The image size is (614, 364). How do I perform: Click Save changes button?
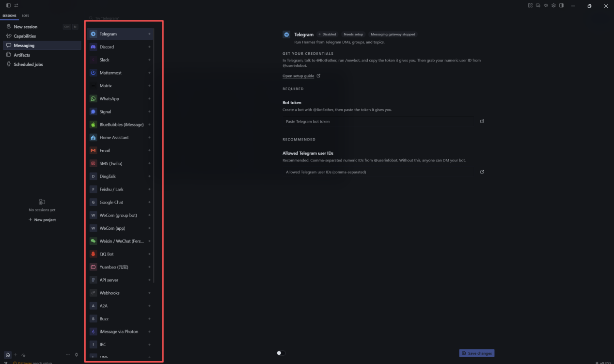tap(477, 353)
